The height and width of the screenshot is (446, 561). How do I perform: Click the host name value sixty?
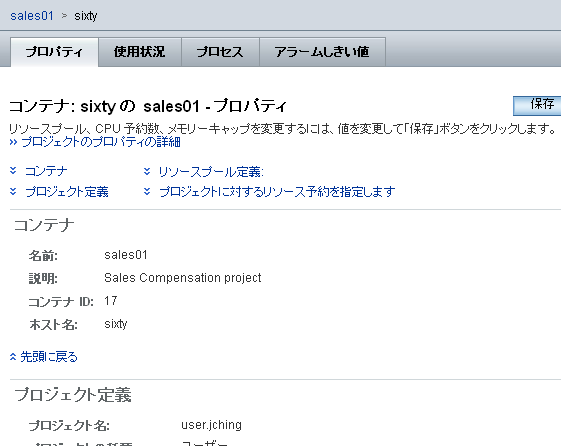coord(116,324)
